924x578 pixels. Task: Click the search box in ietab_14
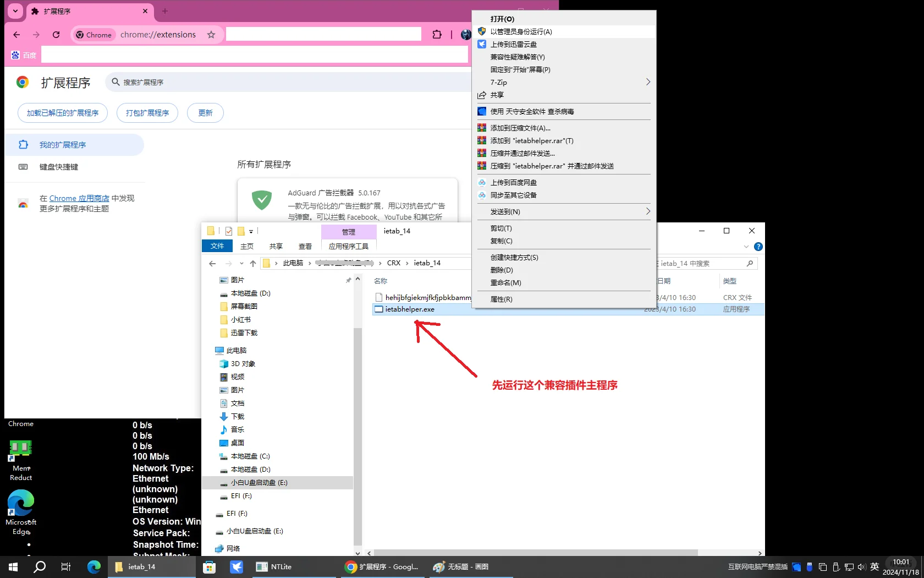705,264
